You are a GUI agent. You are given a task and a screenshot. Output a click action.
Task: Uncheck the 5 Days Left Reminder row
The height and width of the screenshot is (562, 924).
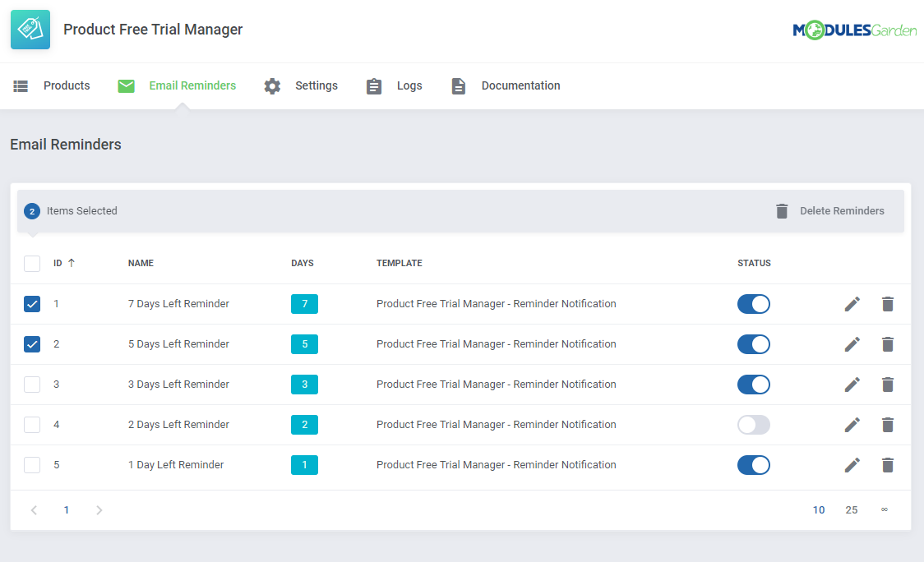[x=32, y=344]
